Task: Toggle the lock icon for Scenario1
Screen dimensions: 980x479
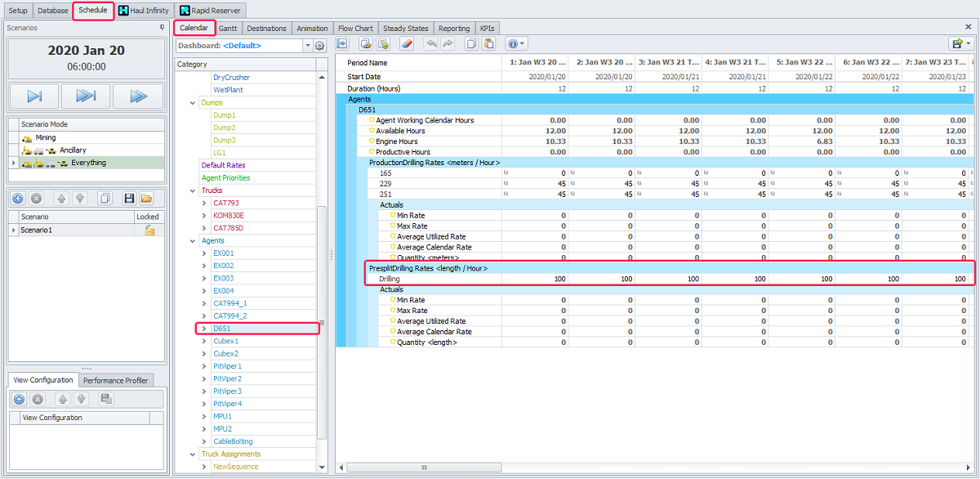Action: (x=149, y=231)
